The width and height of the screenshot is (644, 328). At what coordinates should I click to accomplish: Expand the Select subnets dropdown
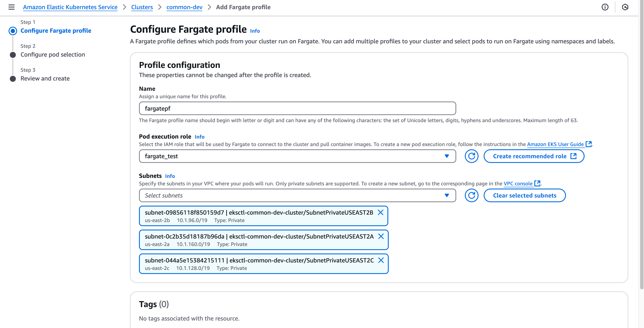[x=297, y=195]
